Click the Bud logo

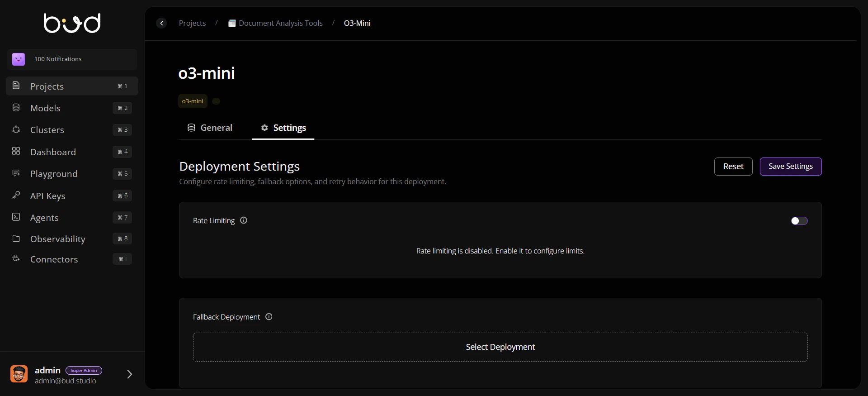[72, 23]
